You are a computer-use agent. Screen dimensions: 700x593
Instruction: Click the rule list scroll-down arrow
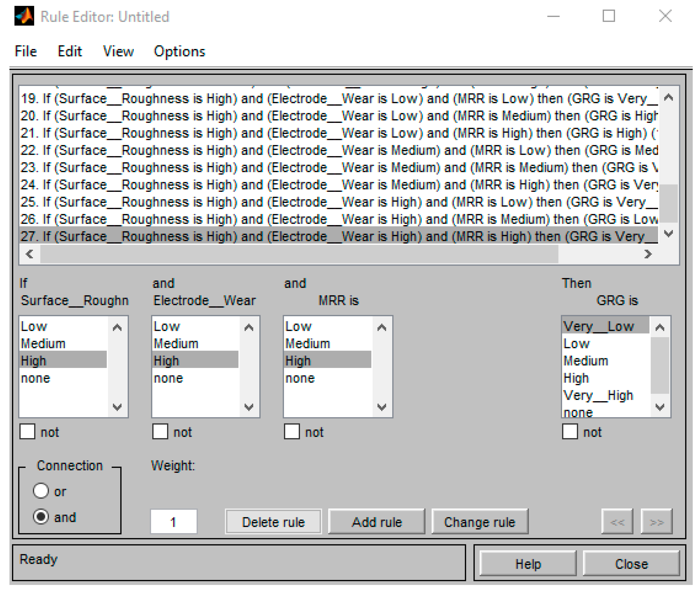(668, 233)
